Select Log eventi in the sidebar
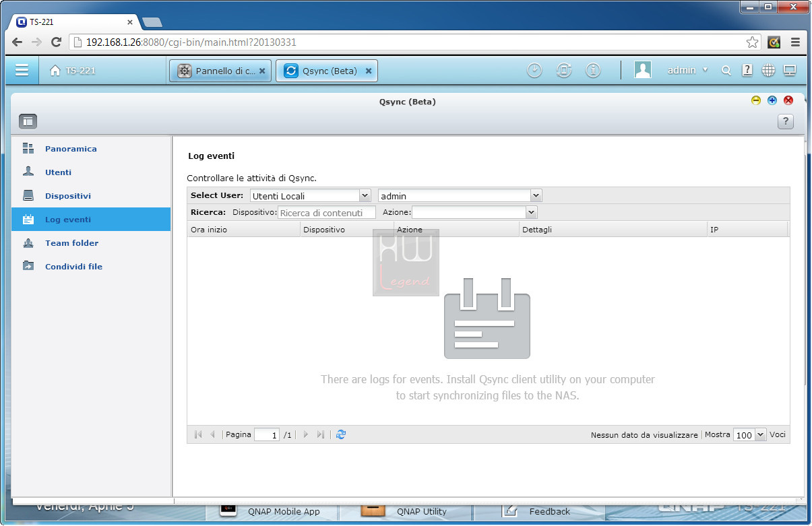 (x=91, y=220)
